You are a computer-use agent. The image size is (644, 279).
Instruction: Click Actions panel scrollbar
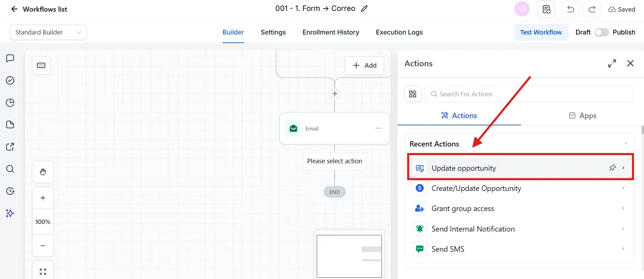pos(643,130)
